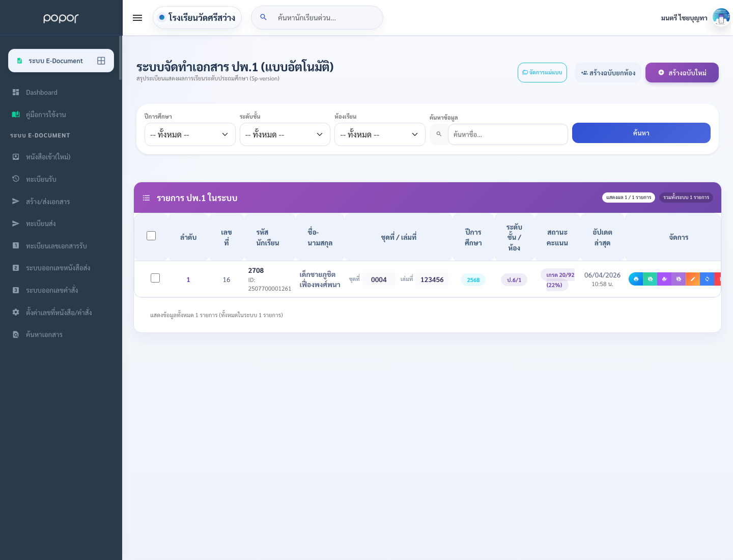This screenshot has height=560, width=733.
Task: Click the ป.6/1 class badge
Action: pyautogui.click(x=514, y=279)
